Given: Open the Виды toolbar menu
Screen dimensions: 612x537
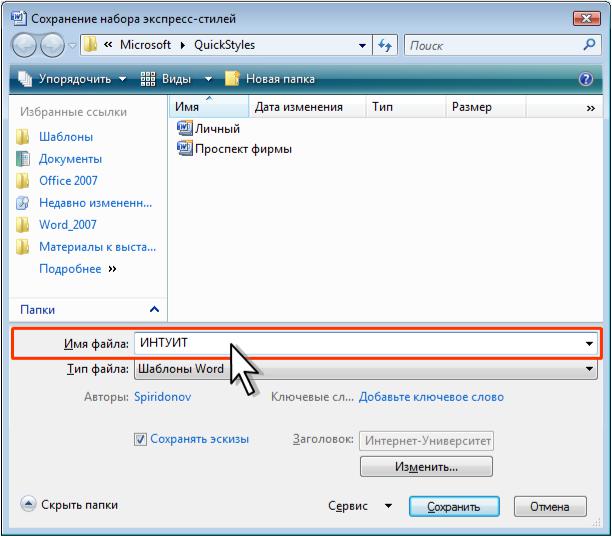Looking at the screenshot, I should [176, 79].
